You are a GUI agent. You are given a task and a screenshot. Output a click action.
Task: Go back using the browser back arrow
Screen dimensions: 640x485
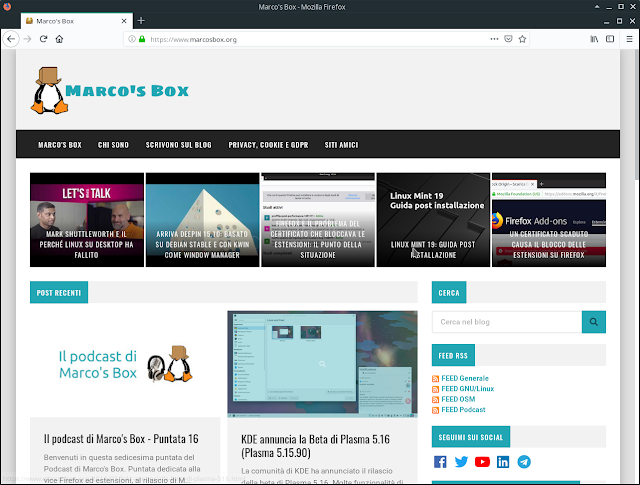(x=11, y=39)
